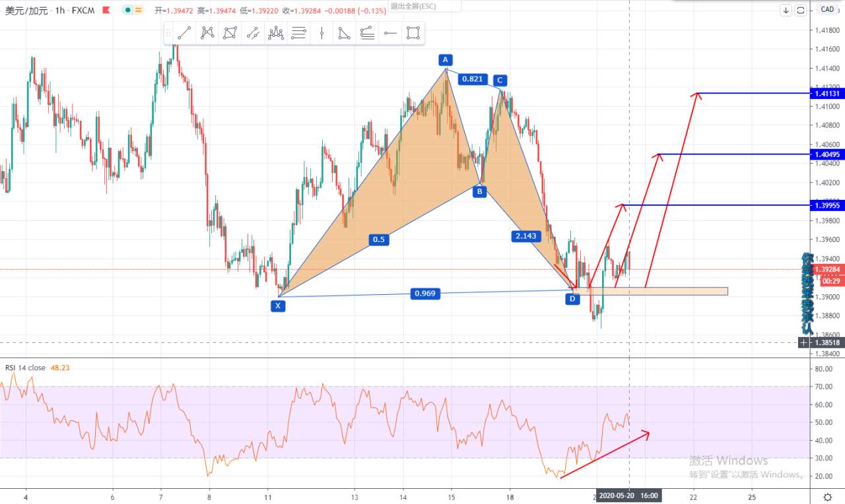Select pattern point label B
Screen dimensions: 845x504
480,191
